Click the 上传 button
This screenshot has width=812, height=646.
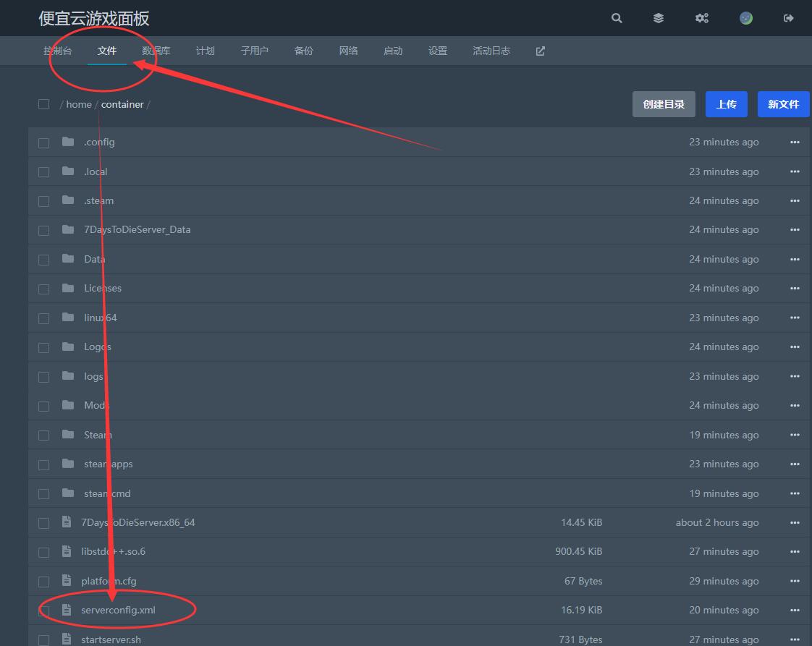click(726, 104)
